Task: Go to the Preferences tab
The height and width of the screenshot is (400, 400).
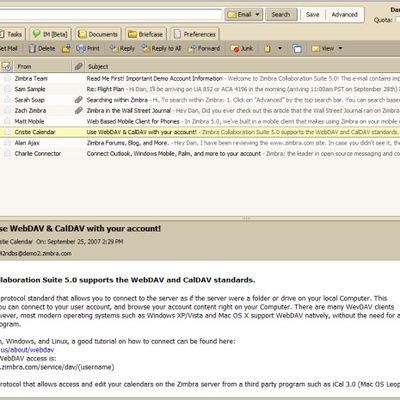Action: (x=195, y=34)
